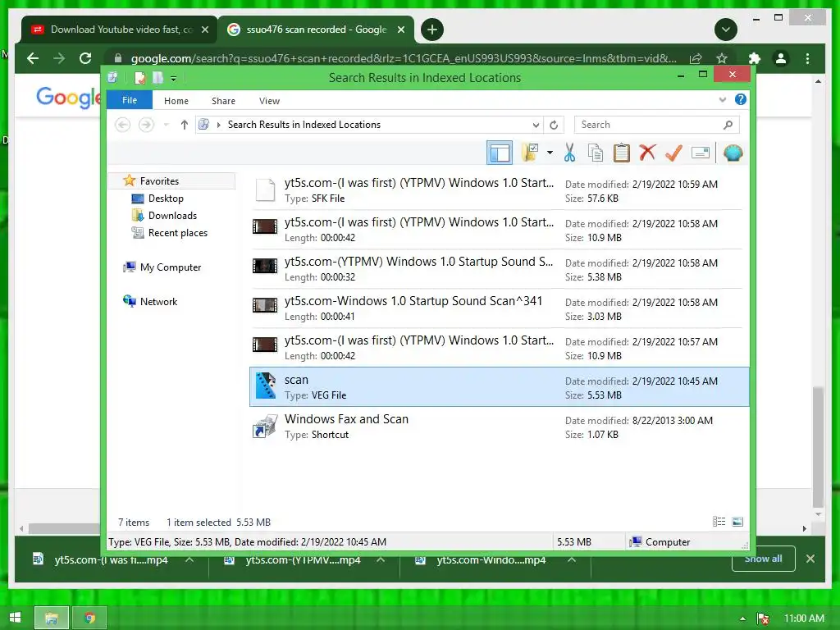Click the Copy icon in Explorer toolbar
The image size is (840, 630).
pyautogui.click(x=596, y=153)
